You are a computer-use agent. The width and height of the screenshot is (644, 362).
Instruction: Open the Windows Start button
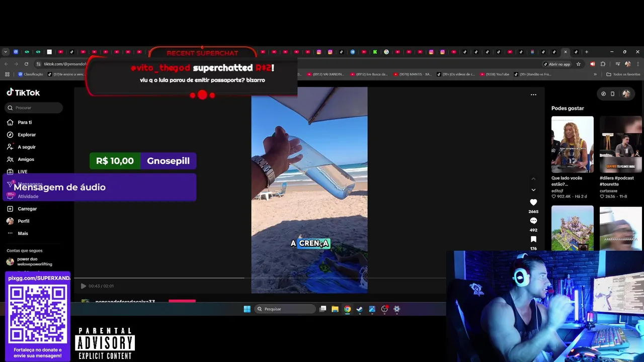[247, 309]
